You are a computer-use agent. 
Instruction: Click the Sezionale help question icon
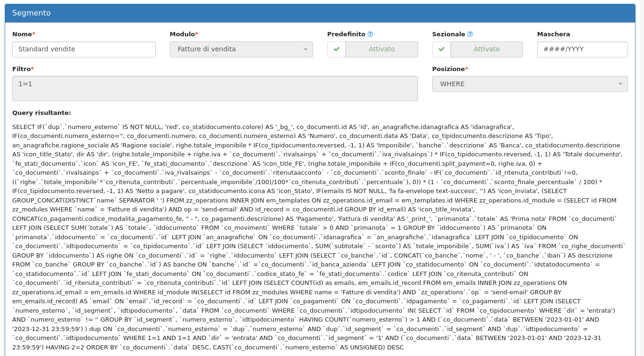470,34
